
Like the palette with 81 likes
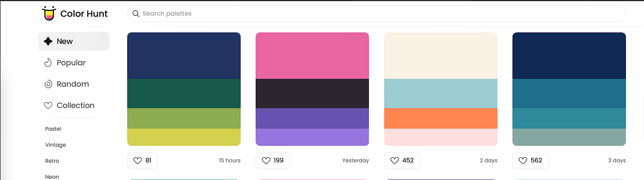(x=142, y=161)
